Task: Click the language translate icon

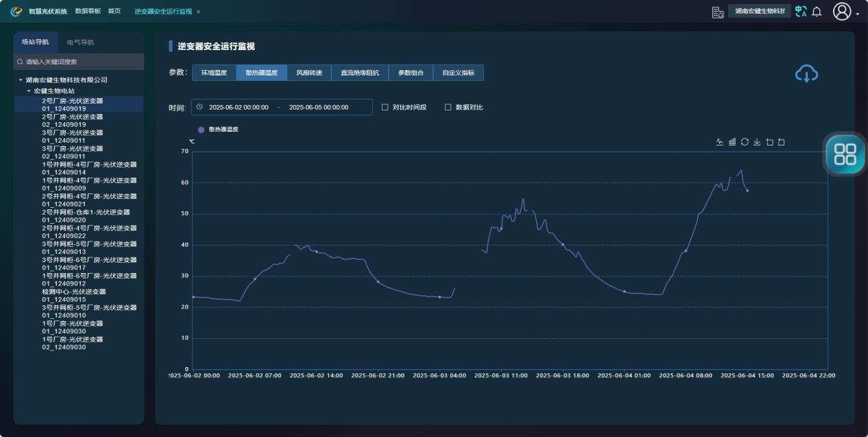Action: tap(801, 12)
